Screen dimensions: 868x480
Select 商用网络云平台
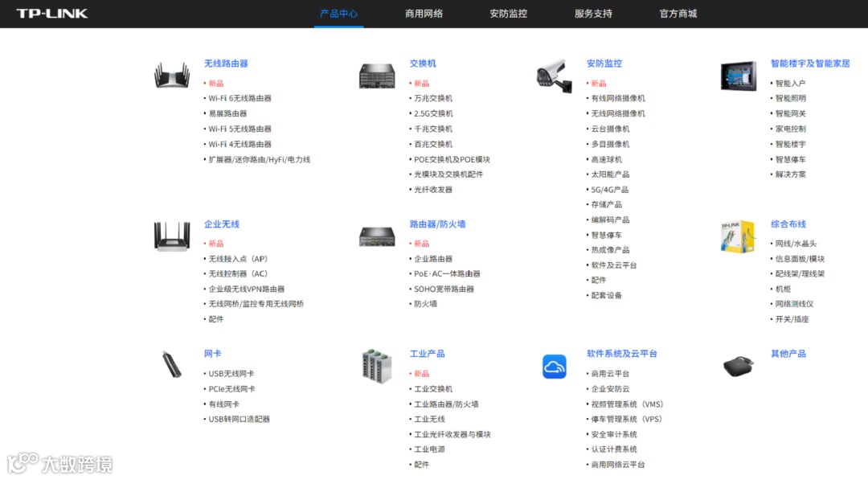pos(618,465)
